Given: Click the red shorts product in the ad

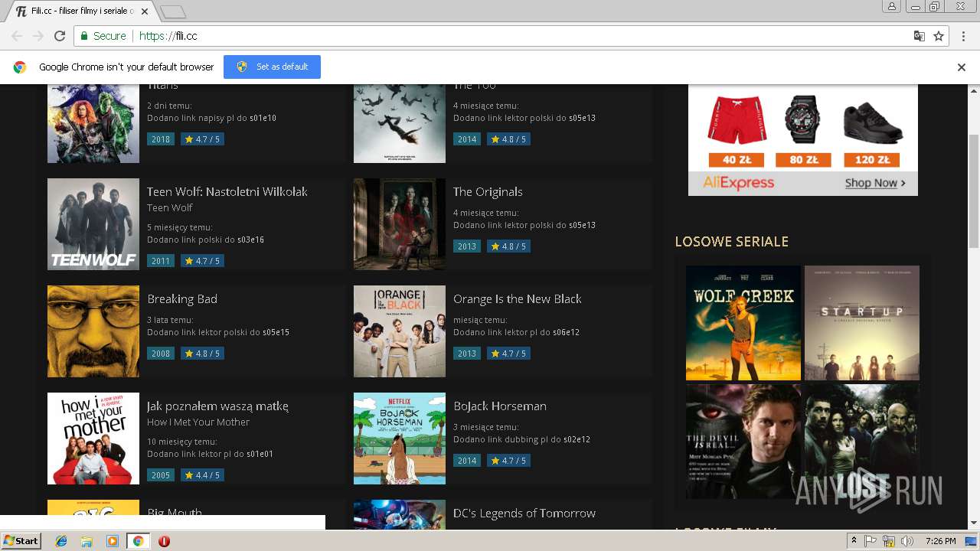Looking at the screenshot, I should pos(737,120).
